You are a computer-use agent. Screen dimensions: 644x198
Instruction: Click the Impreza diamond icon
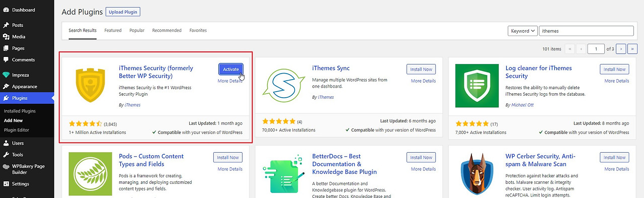[x=6, y=75]
